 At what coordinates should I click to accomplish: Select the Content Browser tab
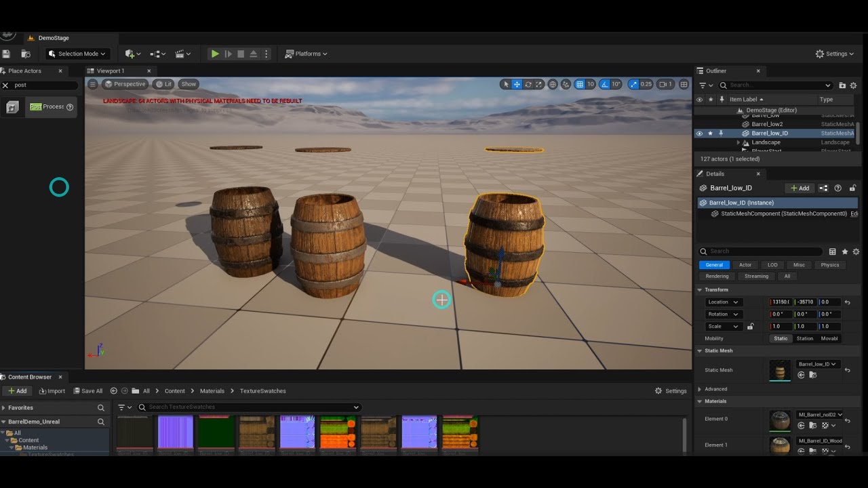[x=30, y=377]
